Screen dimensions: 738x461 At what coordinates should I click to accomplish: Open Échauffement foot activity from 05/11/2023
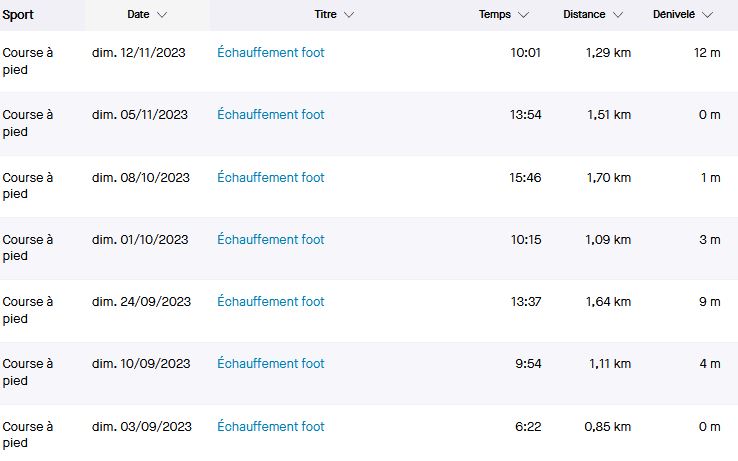(270, 115)
